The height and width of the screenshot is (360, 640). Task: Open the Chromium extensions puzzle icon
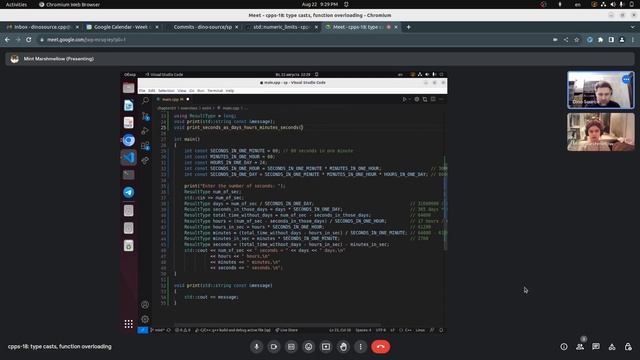[x=600, y=40]
